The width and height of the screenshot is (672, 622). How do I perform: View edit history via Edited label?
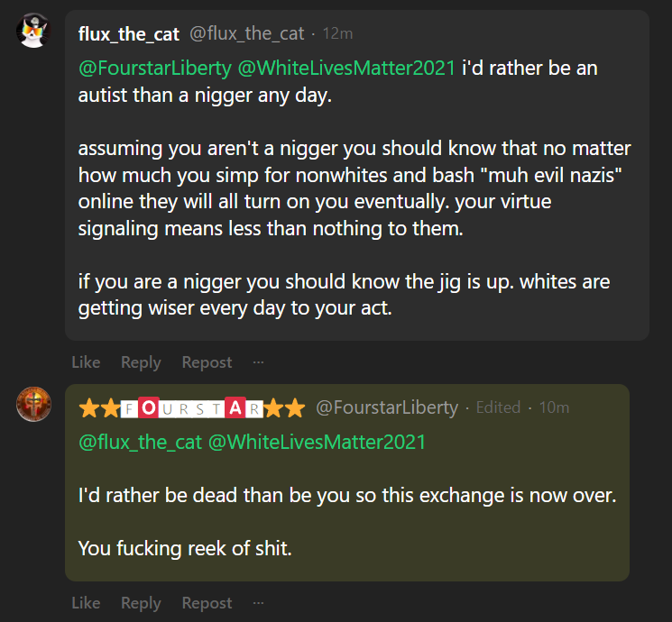[498, 408]
